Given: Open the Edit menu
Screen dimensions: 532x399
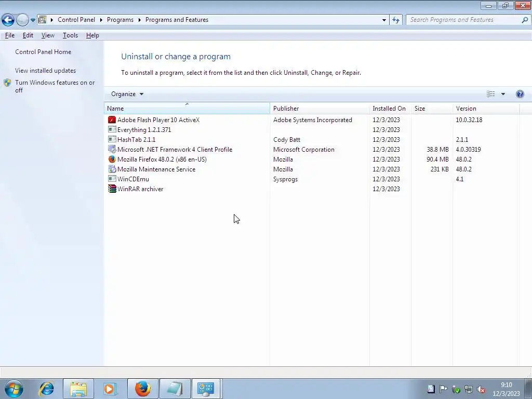Looking at the screenshot, I should tap(28, 35).
